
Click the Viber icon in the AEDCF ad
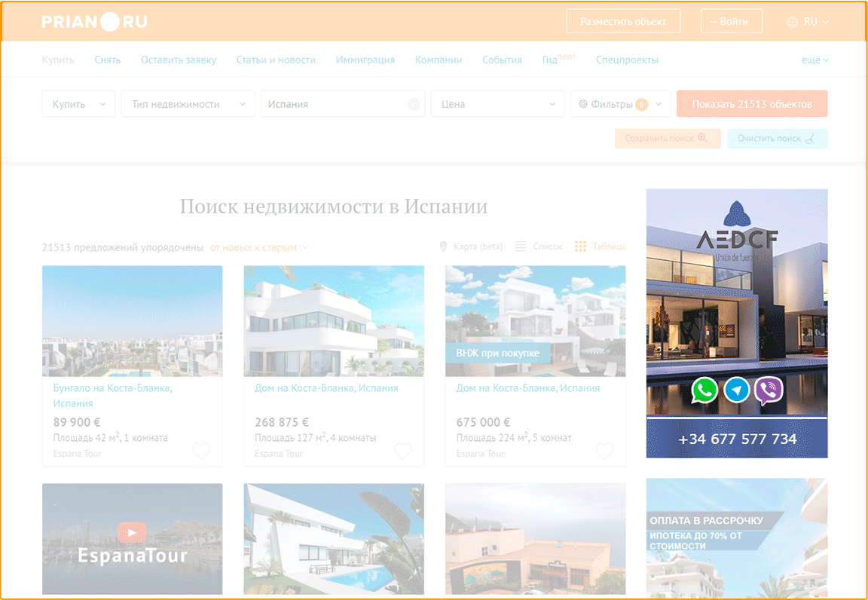pyautogui.click(x=769, y=390)
